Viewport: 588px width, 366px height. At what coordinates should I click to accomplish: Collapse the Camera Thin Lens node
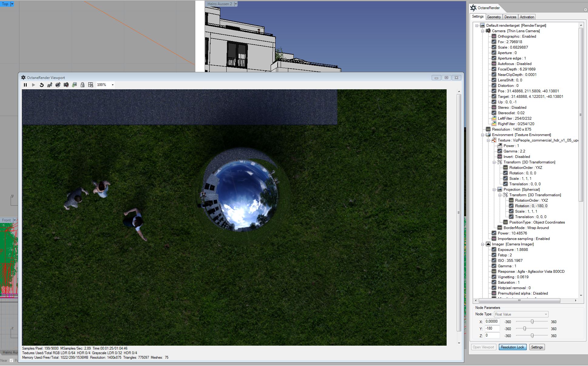(482, 31)
